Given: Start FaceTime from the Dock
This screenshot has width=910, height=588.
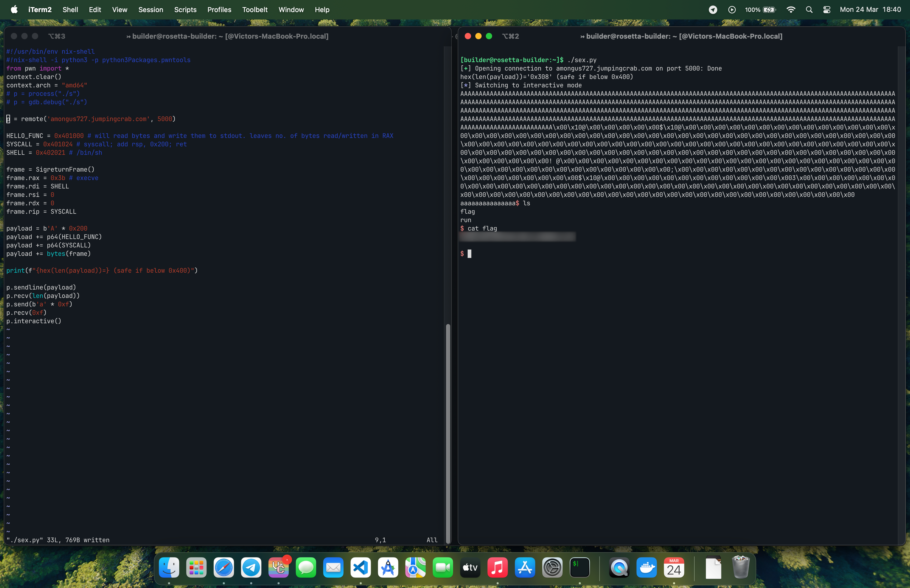Looking at the screenshot, I should tap(443, 567).
